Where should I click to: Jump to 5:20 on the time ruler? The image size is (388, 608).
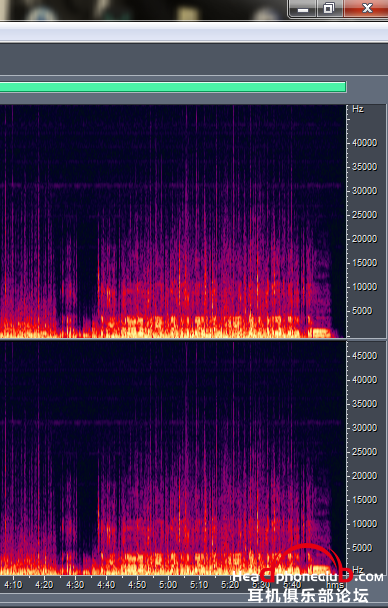[x=230, y=585]
